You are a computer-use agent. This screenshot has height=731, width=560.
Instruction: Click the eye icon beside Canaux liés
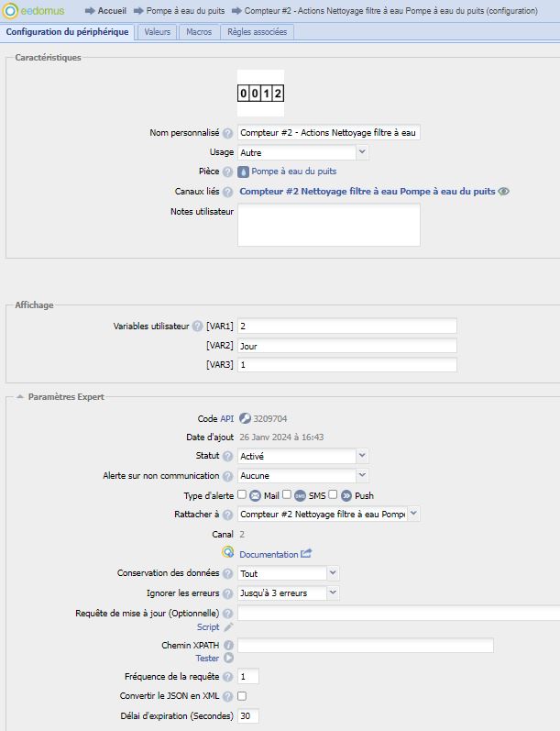(x=503, y=192)
